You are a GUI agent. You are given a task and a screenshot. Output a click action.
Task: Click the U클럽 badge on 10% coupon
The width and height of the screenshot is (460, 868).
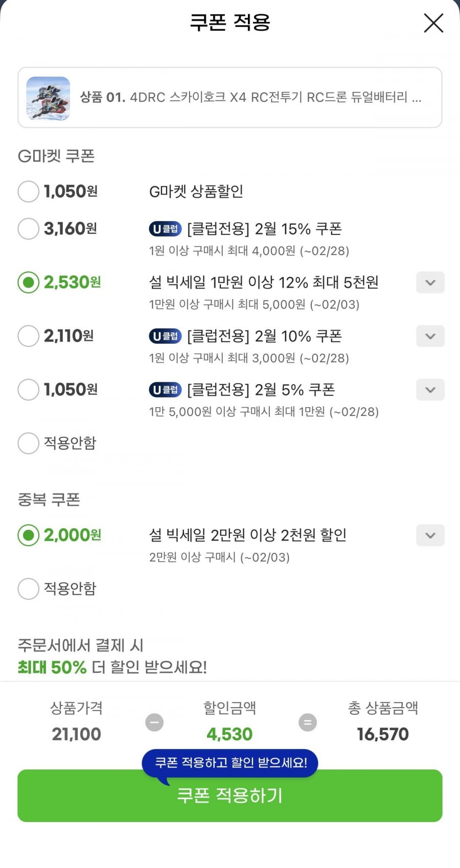165,336
